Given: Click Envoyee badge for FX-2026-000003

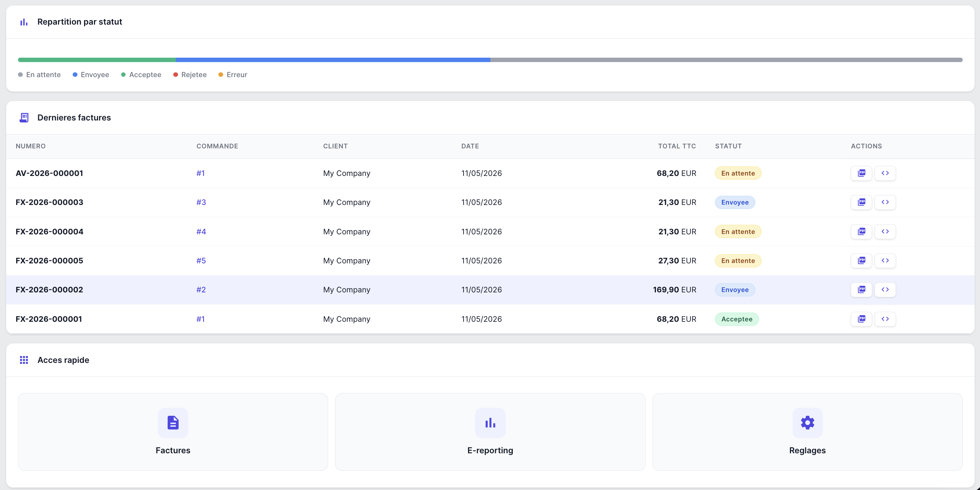Looking at the screenshot, I should coord(734,202).
